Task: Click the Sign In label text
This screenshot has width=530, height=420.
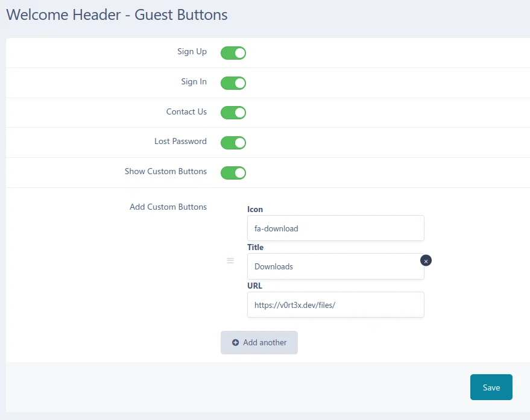Action: click(x=194, y=82)
